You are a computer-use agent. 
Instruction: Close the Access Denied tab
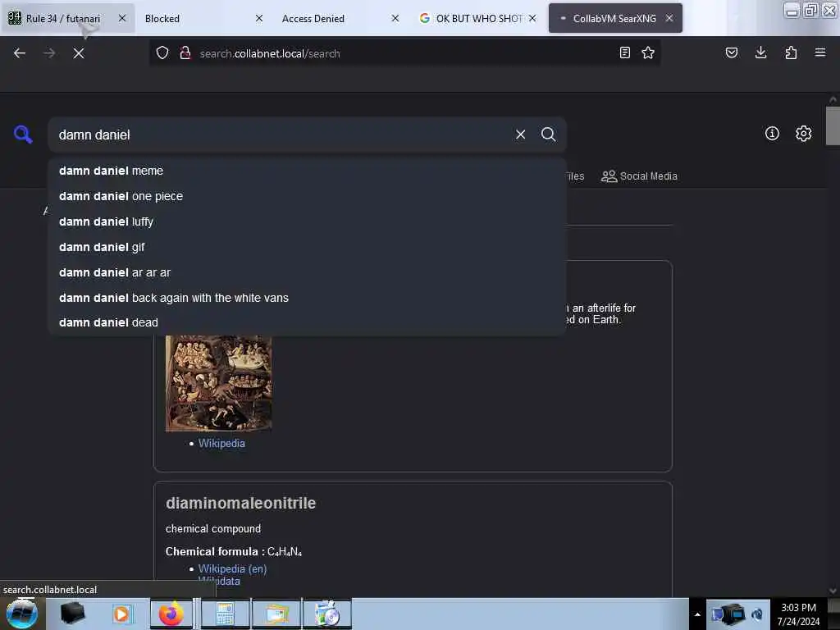[395, 18]
